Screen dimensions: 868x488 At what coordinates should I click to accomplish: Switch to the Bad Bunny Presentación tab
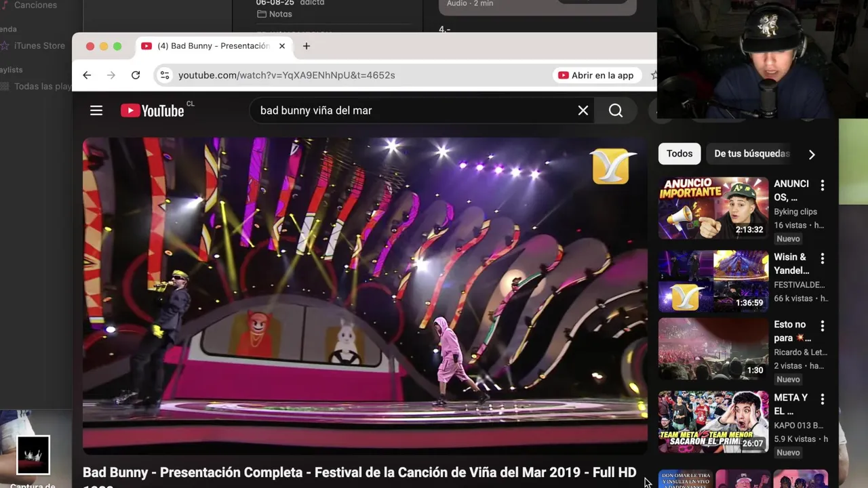(214, 46)
